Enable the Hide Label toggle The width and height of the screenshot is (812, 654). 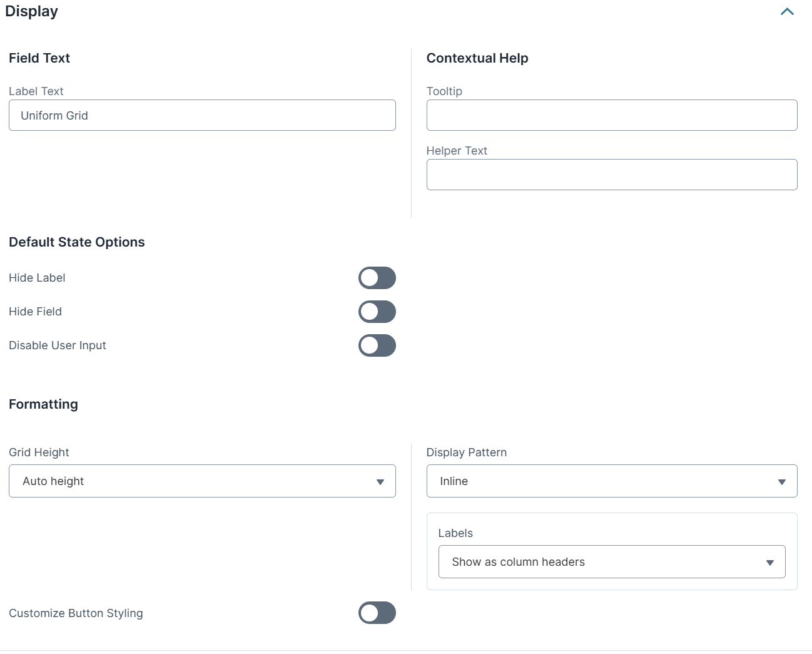pyautogui.click(x=377, y=278)
